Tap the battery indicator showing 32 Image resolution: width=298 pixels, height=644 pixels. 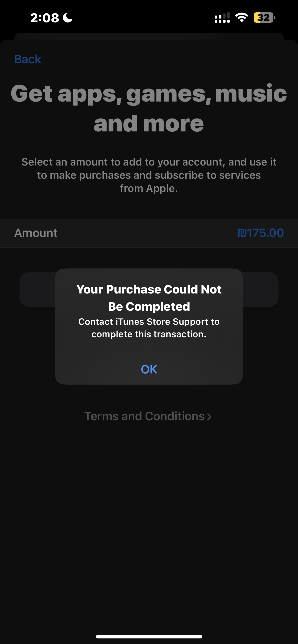pos(264,17)
